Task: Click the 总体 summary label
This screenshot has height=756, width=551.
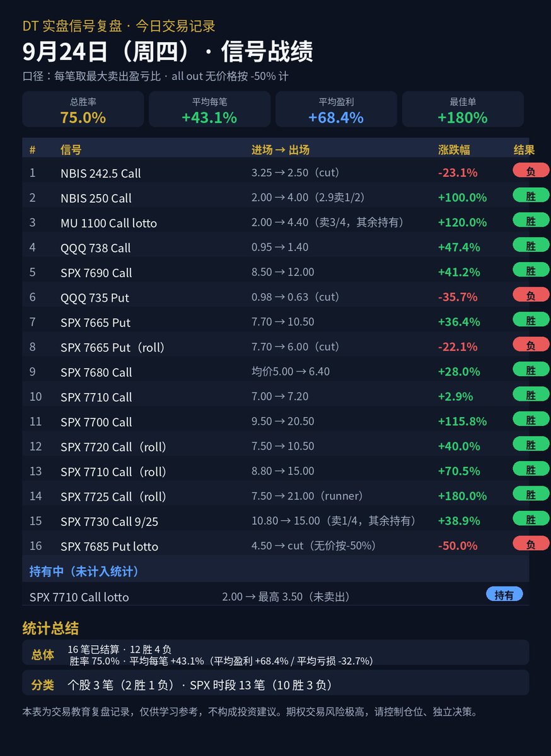Action: coord(42,655)
